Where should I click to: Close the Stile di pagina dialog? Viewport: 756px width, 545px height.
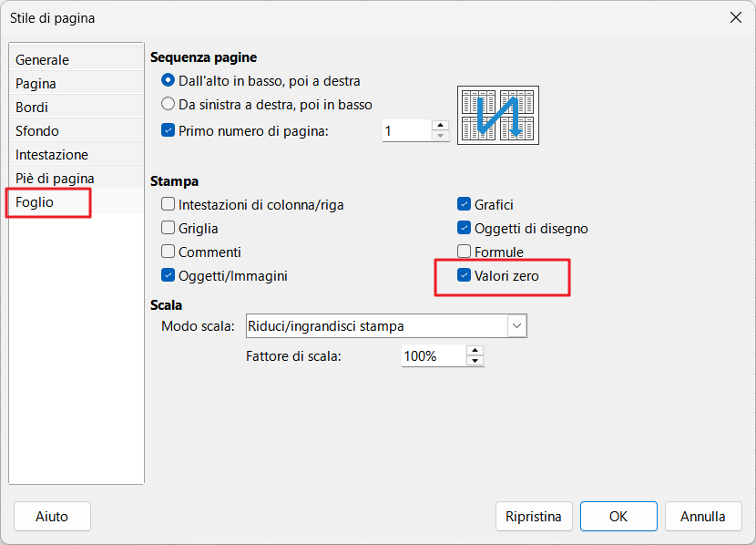[x=736, y=18]
